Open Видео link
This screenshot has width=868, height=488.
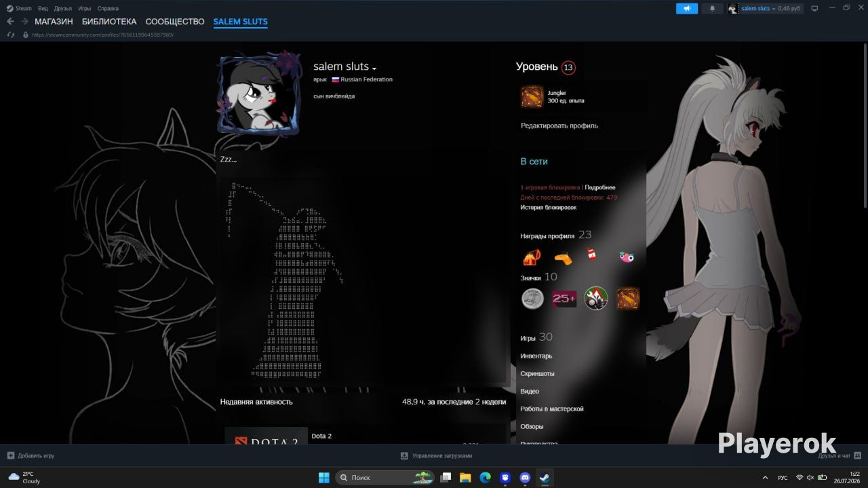pyautogui.click(x=530, y=391)
